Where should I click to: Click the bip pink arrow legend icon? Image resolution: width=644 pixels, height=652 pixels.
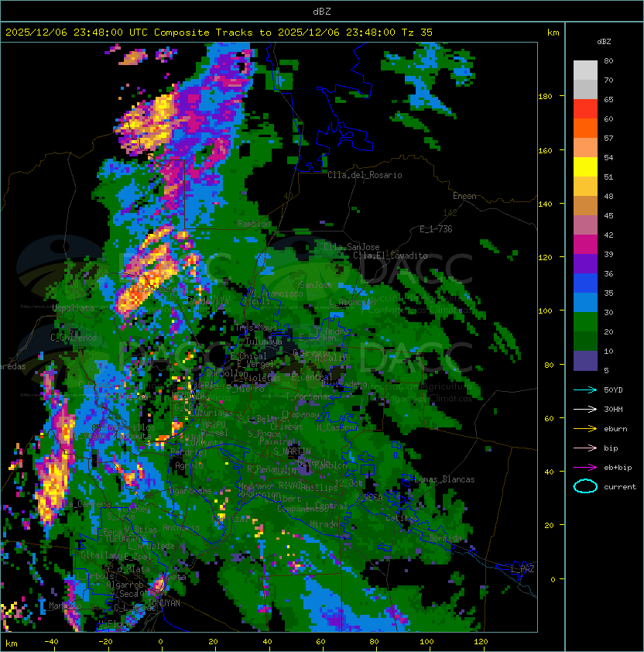pos(585,448)
